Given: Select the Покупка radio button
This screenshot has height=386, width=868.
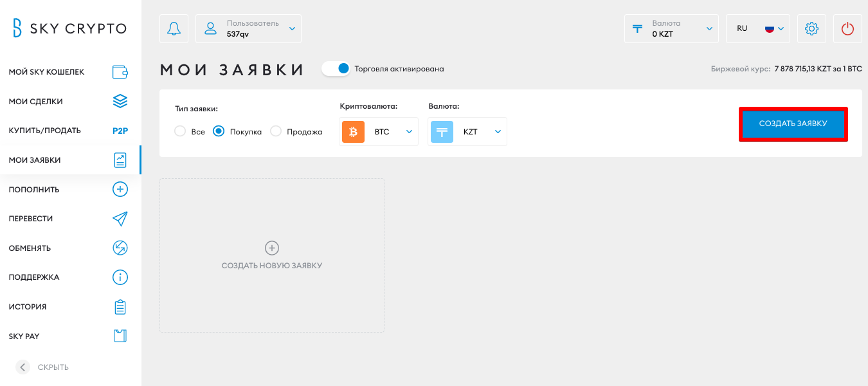Looking at the screenshot, I should pos(219,131).
